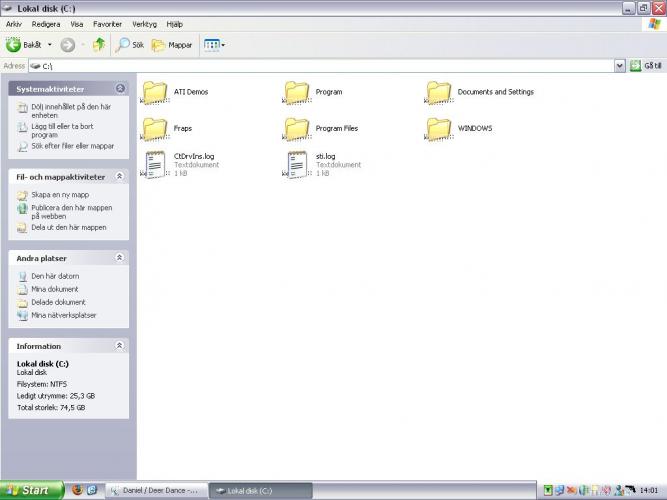Select the CtDrvIns.log text file

(x=155, y=164)
